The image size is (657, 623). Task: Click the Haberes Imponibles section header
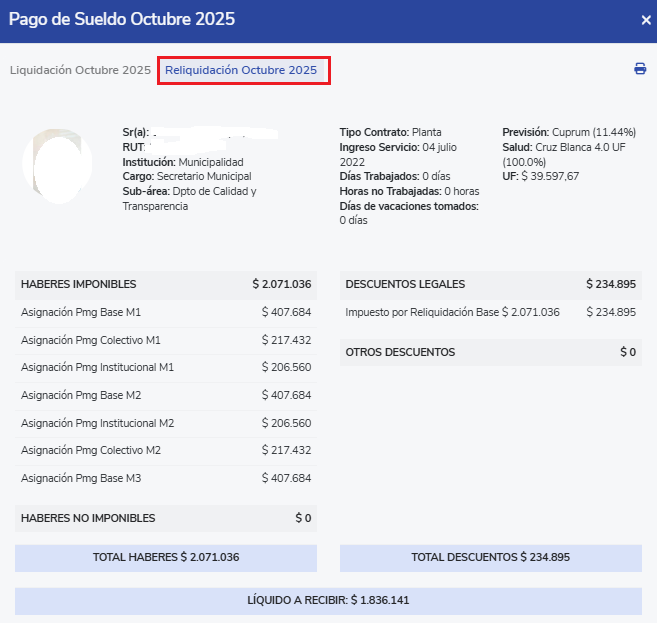(x=165, y=284)
